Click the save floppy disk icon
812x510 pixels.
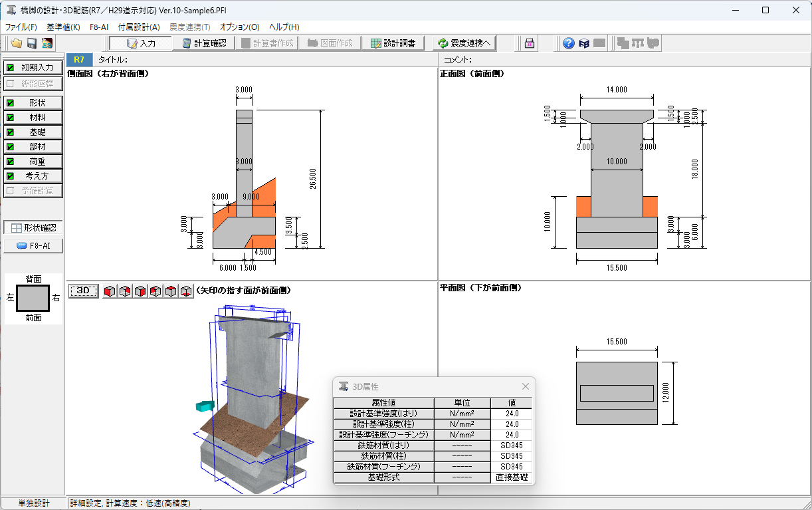tap(31, 43)
